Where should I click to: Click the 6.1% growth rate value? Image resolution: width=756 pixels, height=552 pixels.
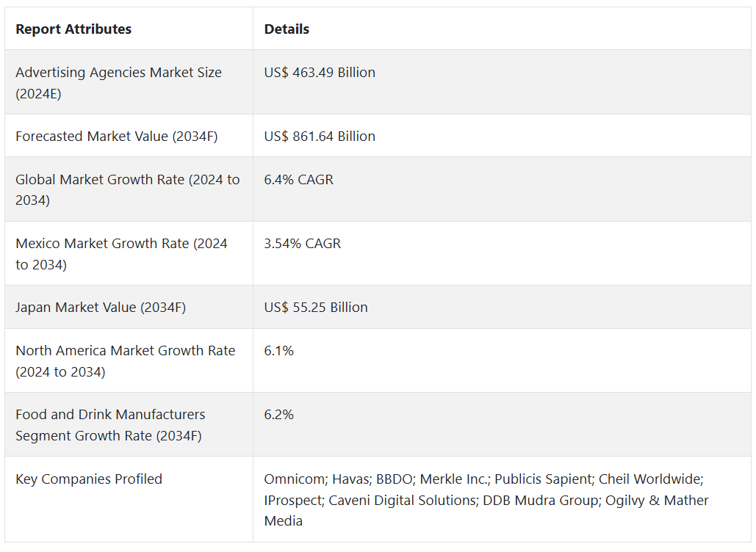click(279, 351)
